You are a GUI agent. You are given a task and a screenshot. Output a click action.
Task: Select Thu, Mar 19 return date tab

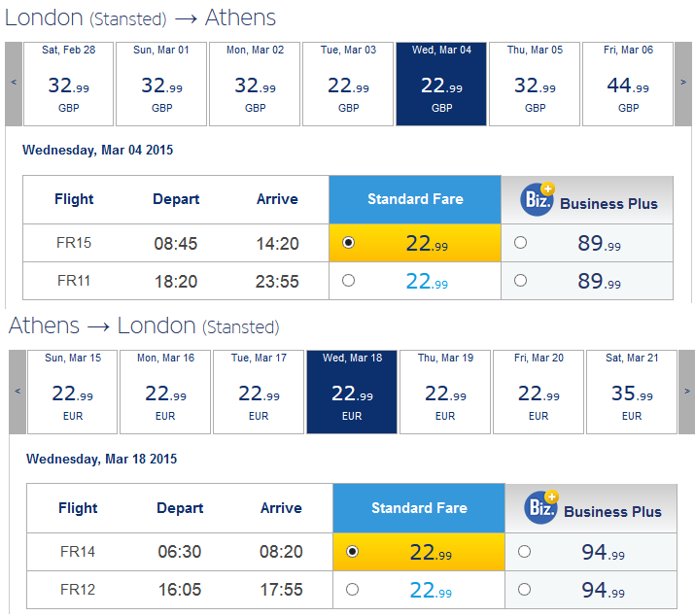pos(445,392)
